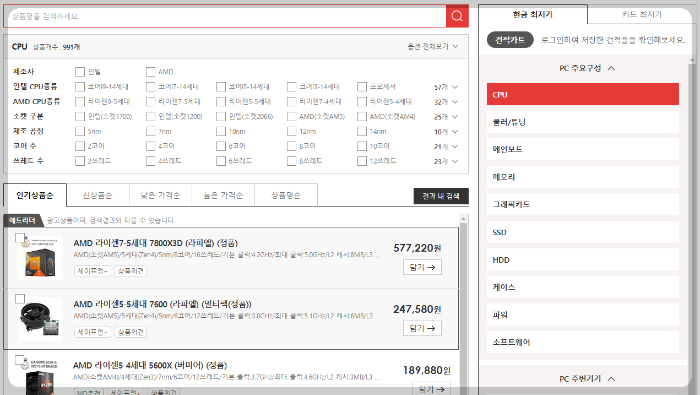
Task: Click 상품의견 under Ryzen 5 7600
Action: pyautogui.click(x=130, y=332)
